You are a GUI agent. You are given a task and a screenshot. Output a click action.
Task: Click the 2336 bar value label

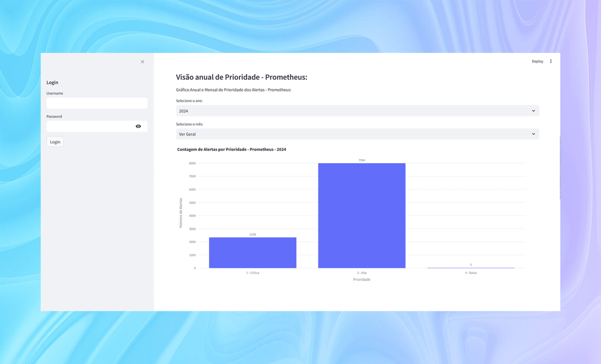click(252, 234)
